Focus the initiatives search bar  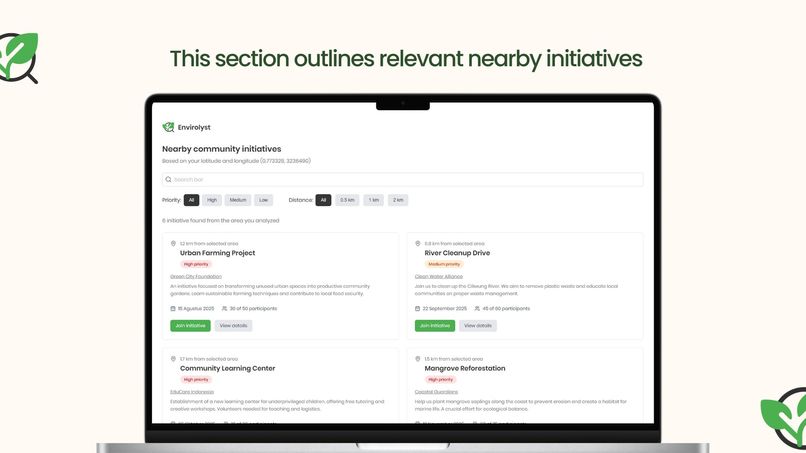tap(402, 179)
